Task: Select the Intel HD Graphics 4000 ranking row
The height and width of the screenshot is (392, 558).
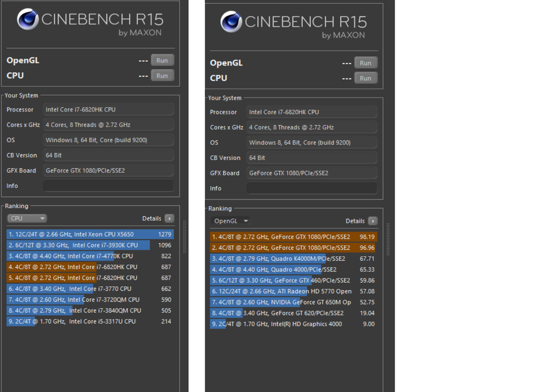Action: tap(293, 324)
